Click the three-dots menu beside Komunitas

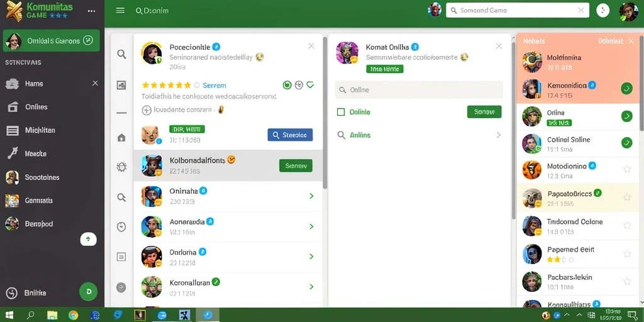coord(92,11)
